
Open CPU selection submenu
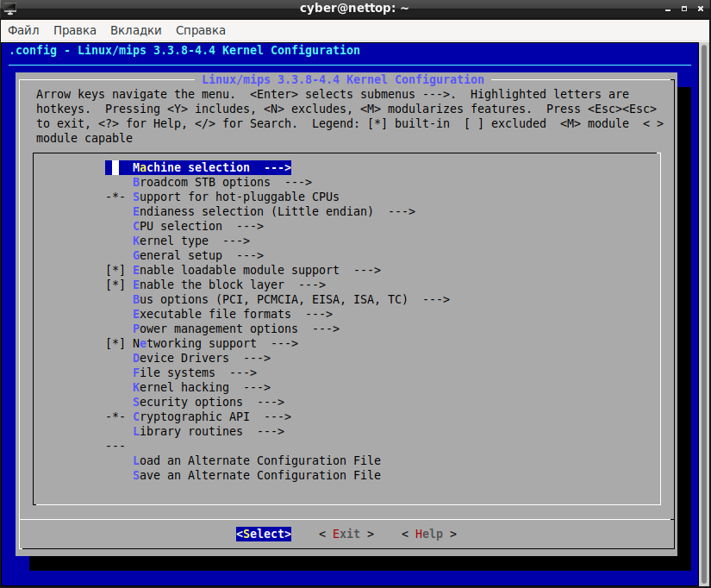pyautogui.click(x=198, y=226)
